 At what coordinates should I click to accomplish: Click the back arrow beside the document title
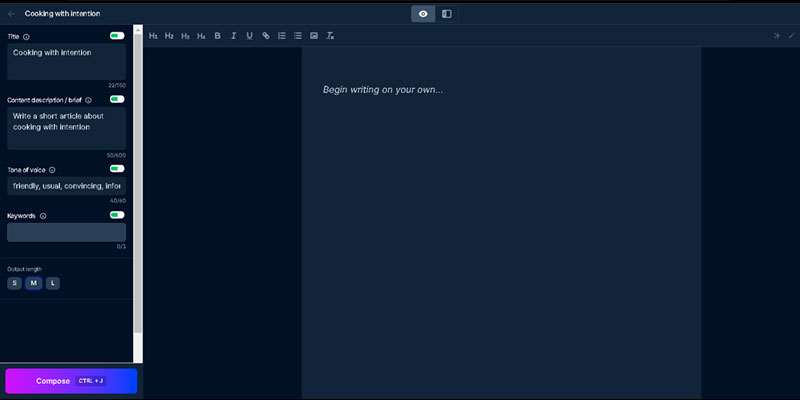[x=11, y=14]
